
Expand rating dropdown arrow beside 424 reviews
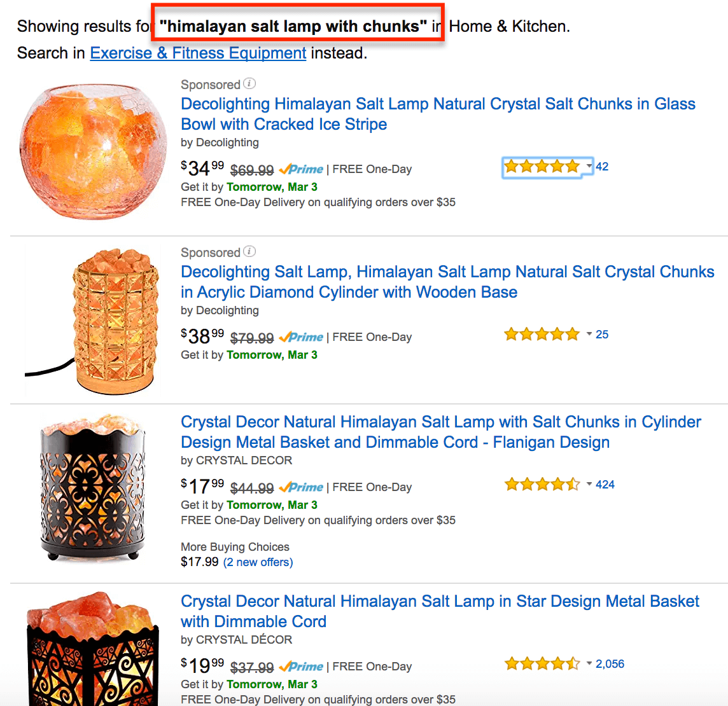pos(589,485)
